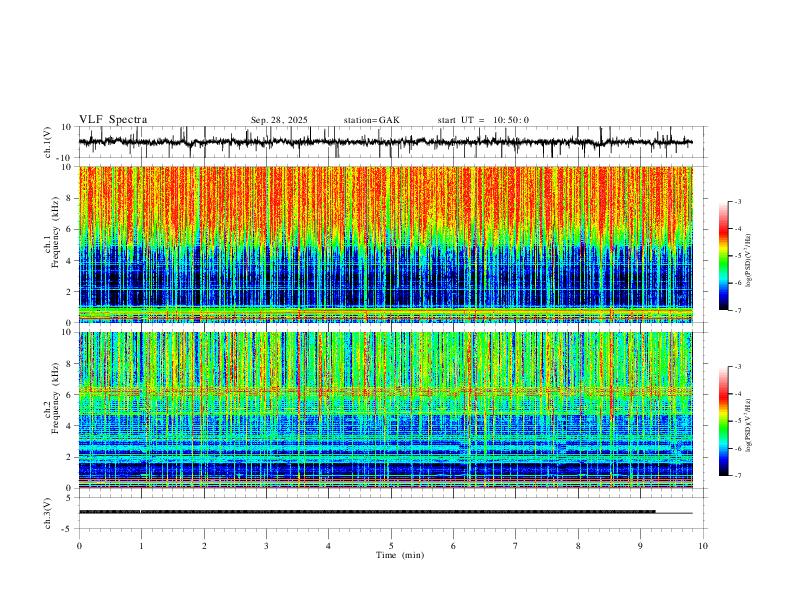Image resolution: width=792 pixels, height=612 pixels.
Task: Click time axis tick label "1"
Action: click(141, 546)
